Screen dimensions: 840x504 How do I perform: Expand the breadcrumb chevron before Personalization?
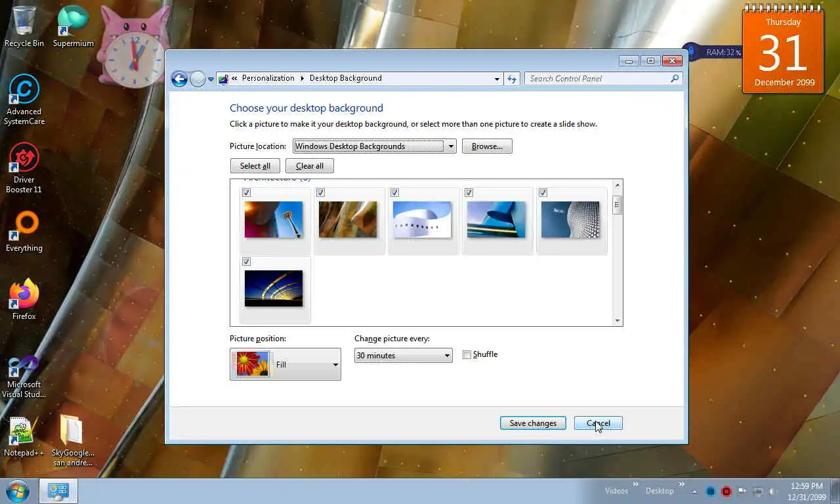[x=234, y=78]
